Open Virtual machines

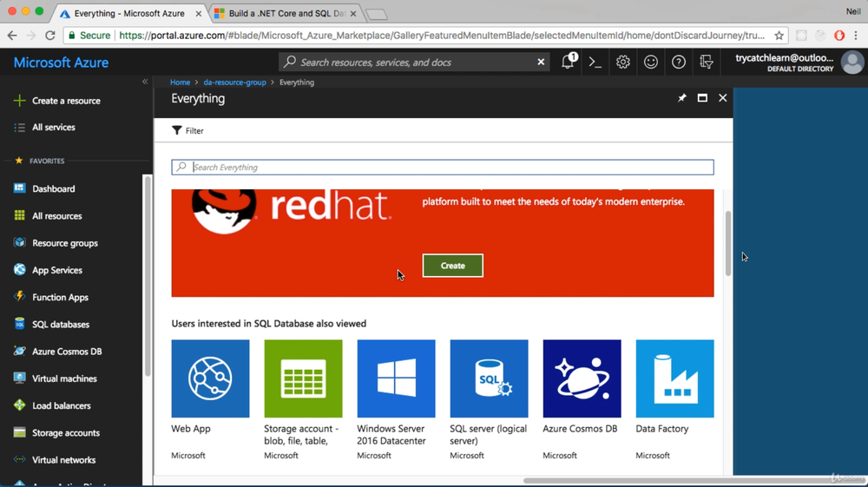coord(55,378)
